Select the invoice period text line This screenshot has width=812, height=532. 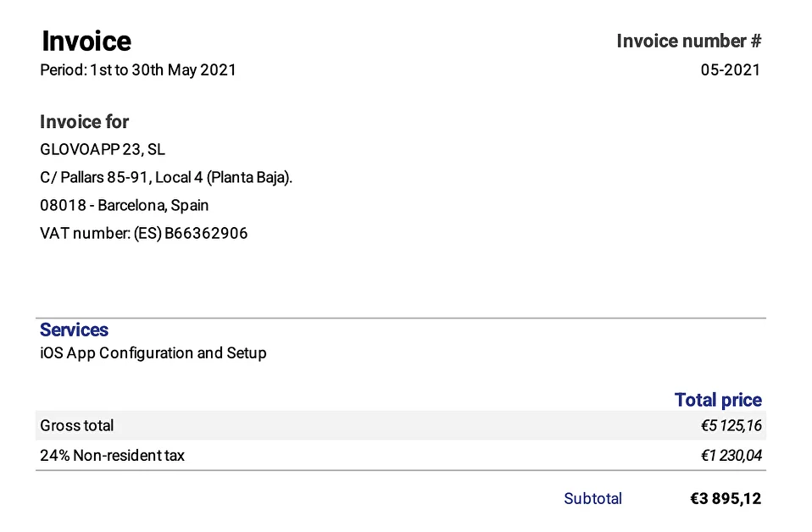pyautogui.click(x=138, y=69)
